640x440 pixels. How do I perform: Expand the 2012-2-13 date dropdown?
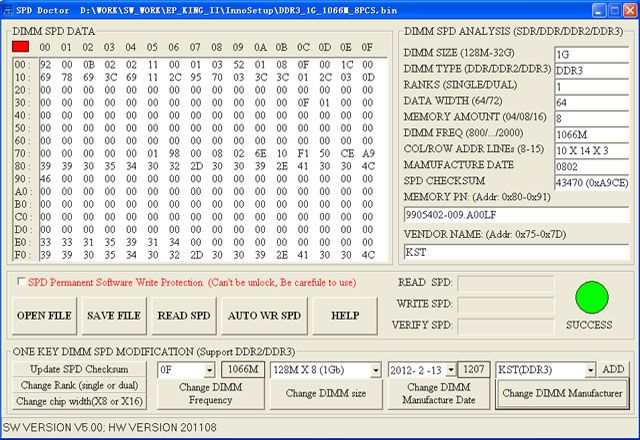point(451,370)
